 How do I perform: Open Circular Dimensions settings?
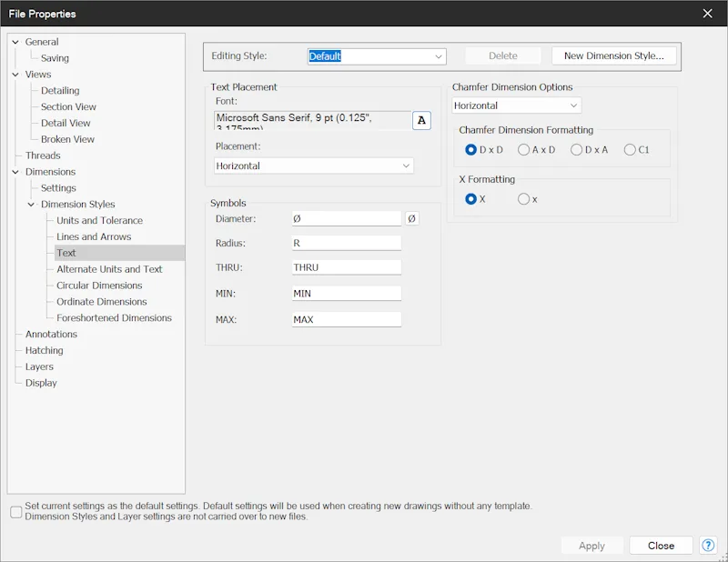click(x=99, y=286)
